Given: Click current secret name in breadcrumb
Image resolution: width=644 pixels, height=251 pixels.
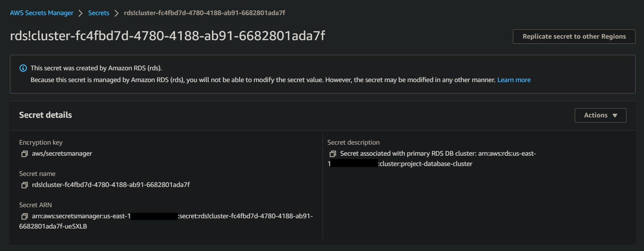Looking at the screenshot, I should [204, 13].
